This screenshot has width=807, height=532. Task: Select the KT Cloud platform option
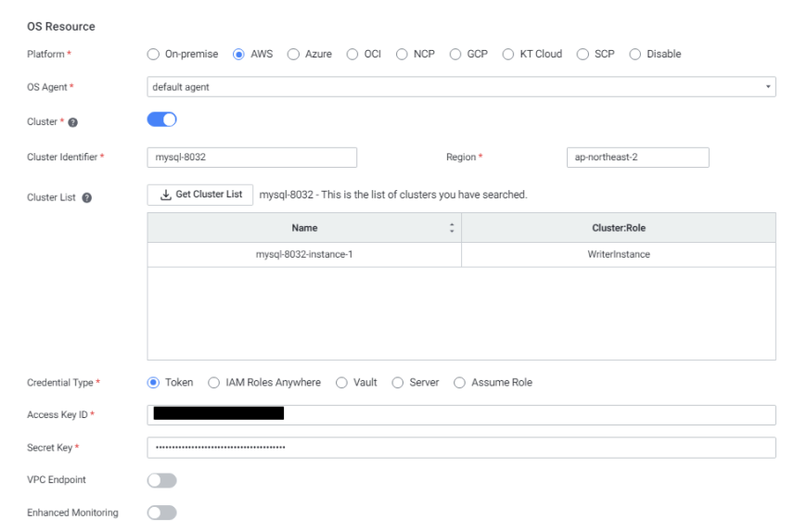pyautogui.click(x=509, y=54)
